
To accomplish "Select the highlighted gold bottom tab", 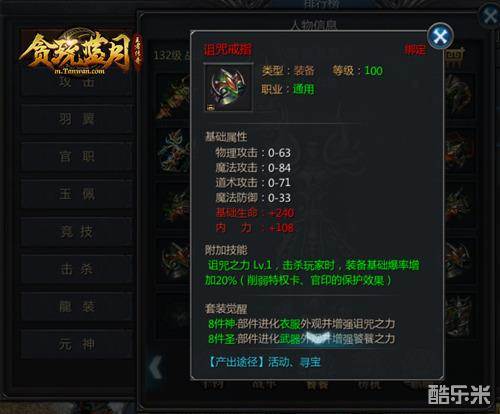I will [317, 385].
